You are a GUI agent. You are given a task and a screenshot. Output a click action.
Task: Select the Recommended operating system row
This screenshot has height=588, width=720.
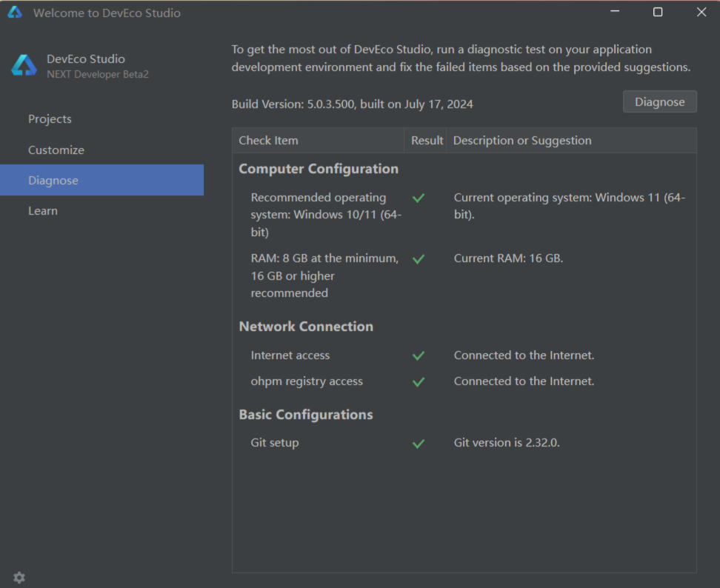click(464, 214)
